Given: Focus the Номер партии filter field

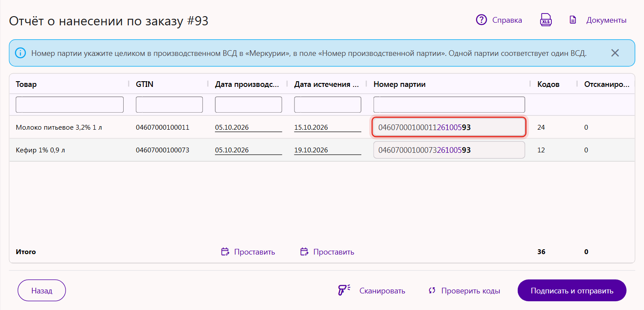Looking at the screenshot, I should point(449,104).
